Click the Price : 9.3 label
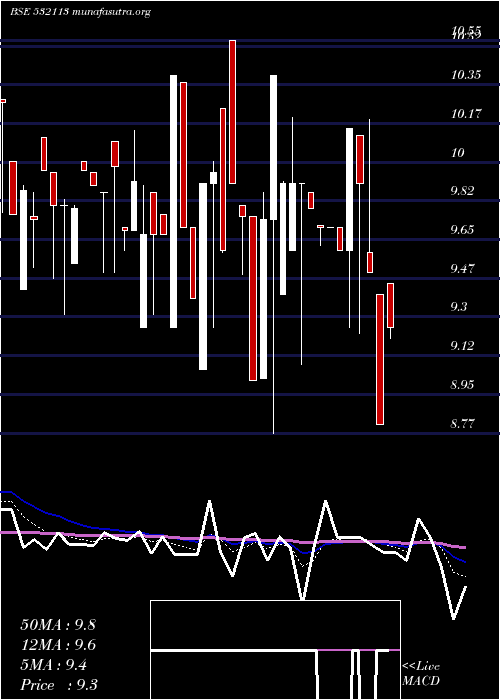 (x=59, y=685)
